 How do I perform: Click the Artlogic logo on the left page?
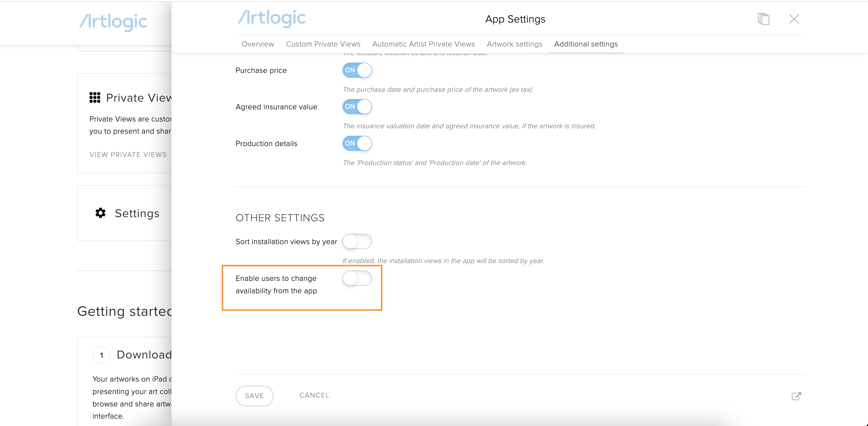click(x=113, y=22)
